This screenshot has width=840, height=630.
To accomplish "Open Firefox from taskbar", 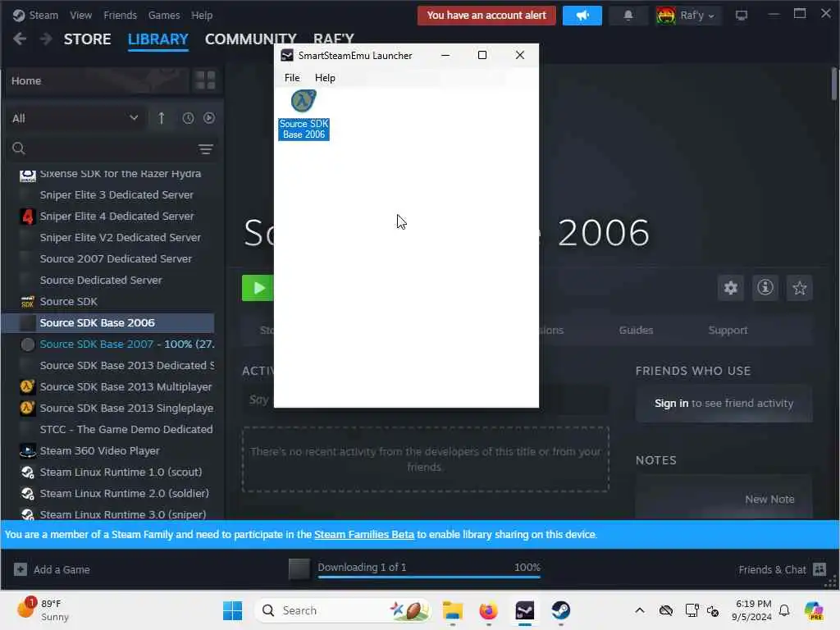I will (x=488, y=610).
